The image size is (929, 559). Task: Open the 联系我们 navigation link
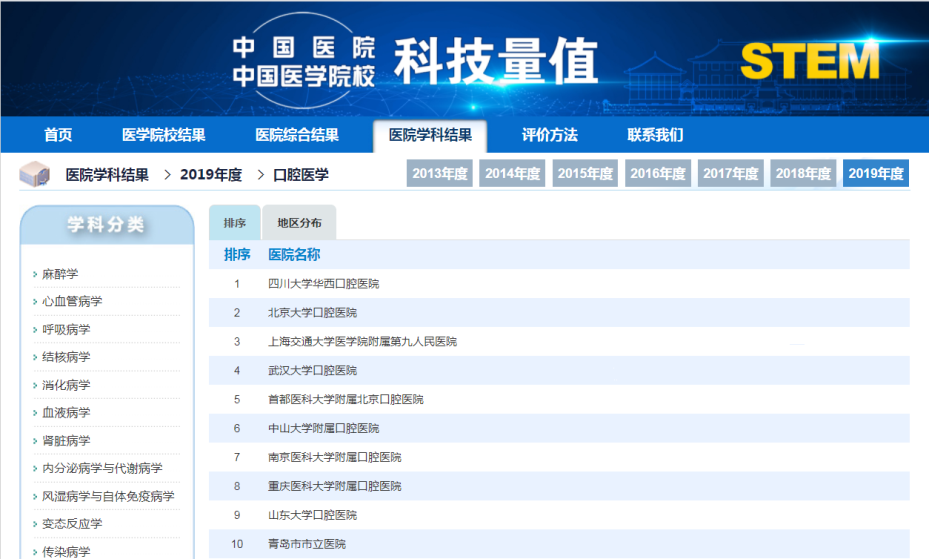pos(655,135)
